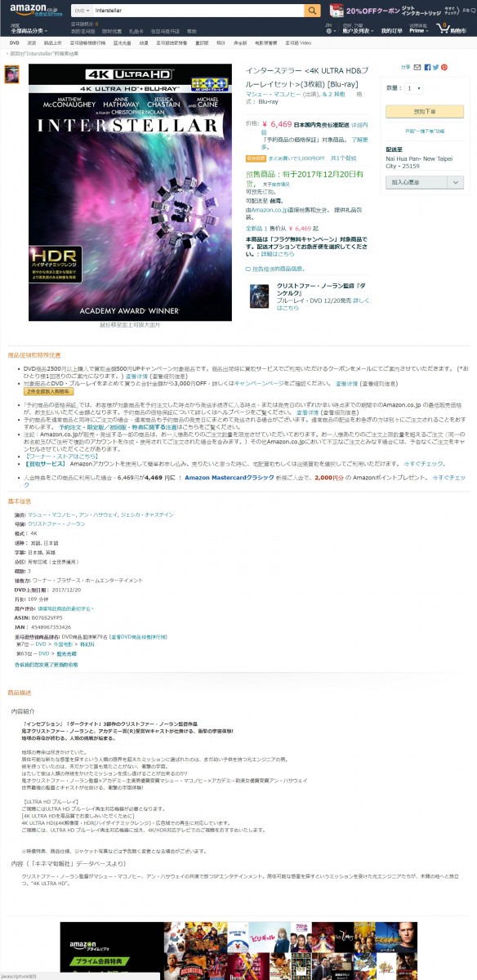Image resolution: width=477 pixels, height=980 pixels.
Task: Open the Prime menu in header
Action: pos(420,28)
